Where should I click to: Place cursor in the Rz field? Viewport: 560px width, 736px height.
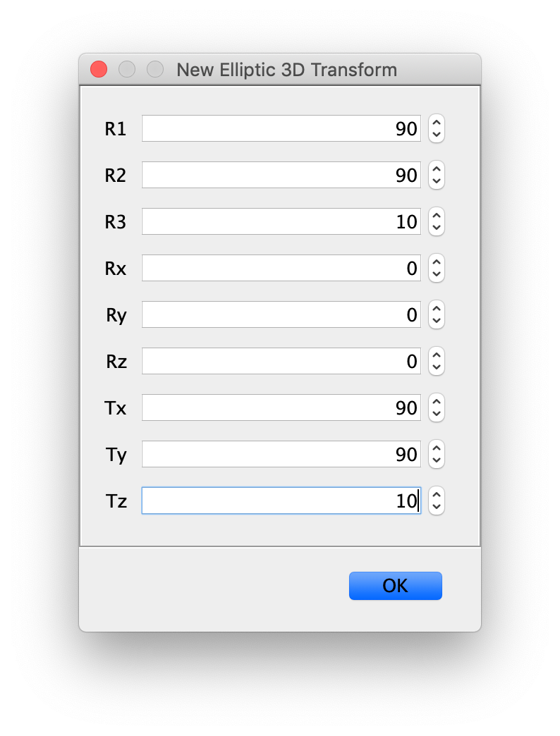[x=281, y=361]
